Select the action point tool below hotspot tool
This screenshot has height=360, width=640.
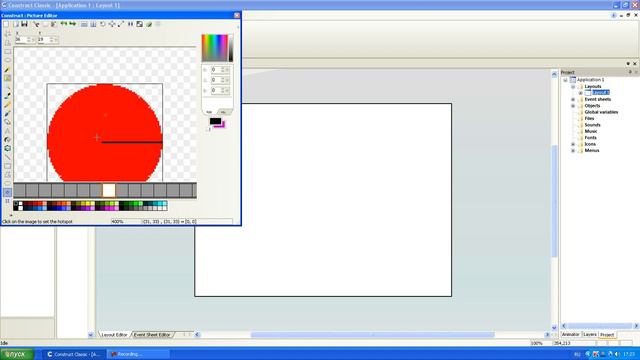coord(7,201)
